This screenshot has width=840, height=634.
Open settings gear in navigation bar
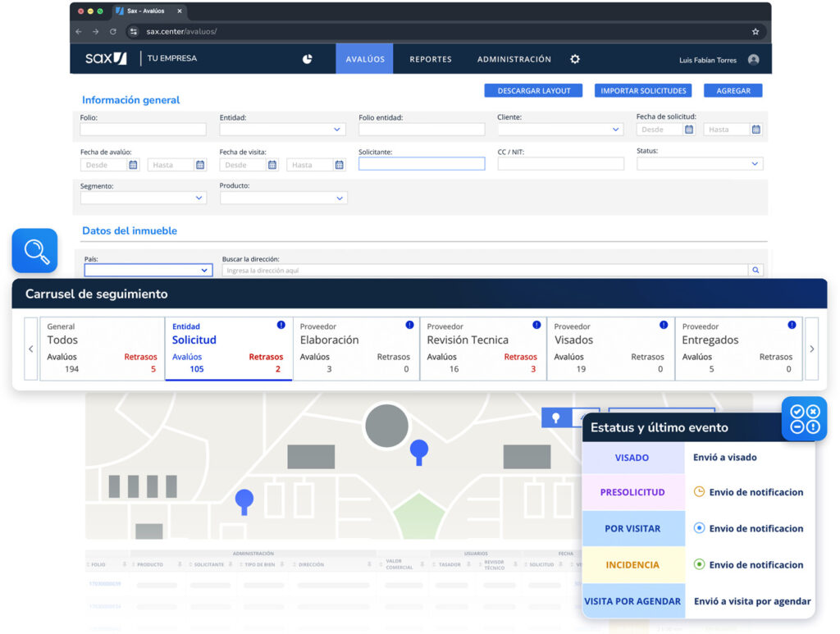[575, 59]
